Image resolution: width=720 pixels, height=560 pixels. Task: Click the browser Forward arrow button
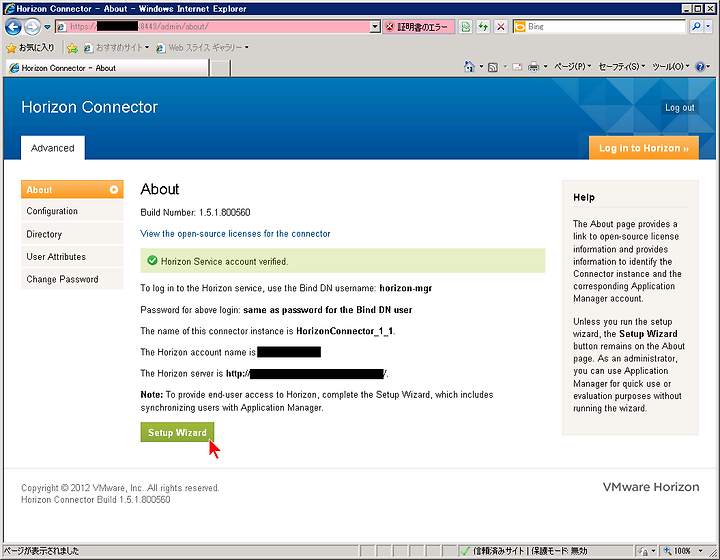(x=32, y=27)
